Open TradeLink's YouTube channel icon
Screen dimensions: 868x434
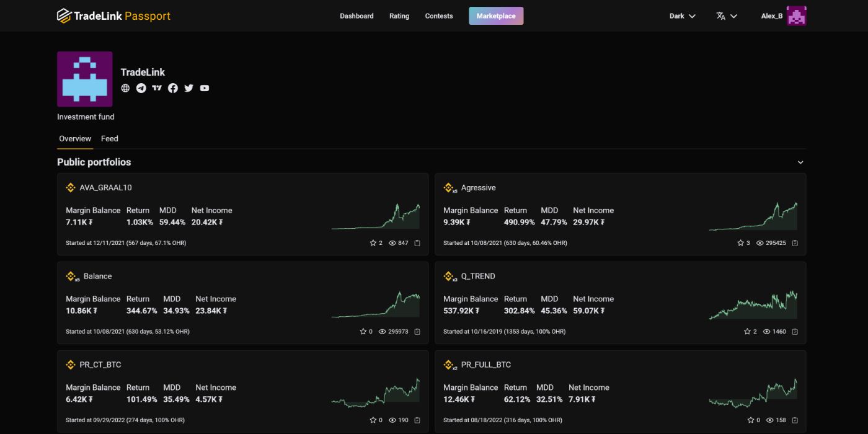point(205,87)
